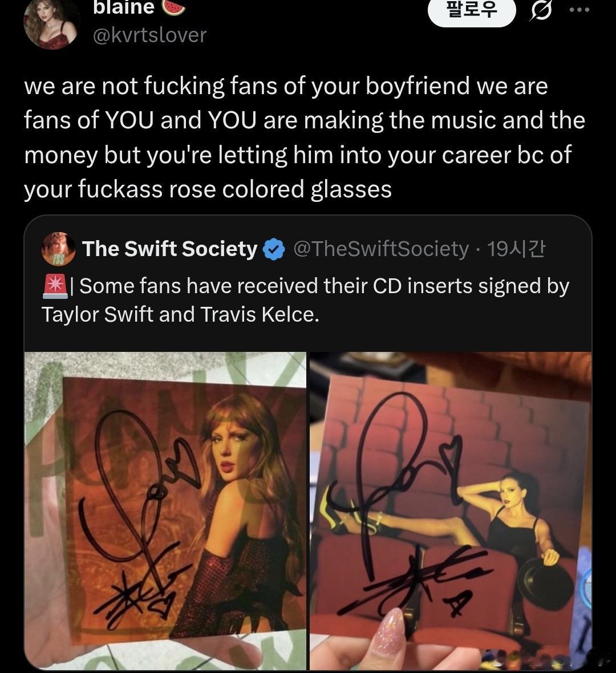Viewport: 616px width, 673px height.
Task: Click the blue verified badge
Action: coord(273,250)
